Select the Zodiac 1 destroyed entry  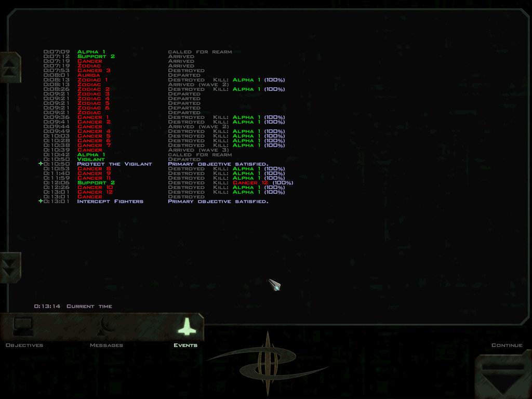point(92,80)
